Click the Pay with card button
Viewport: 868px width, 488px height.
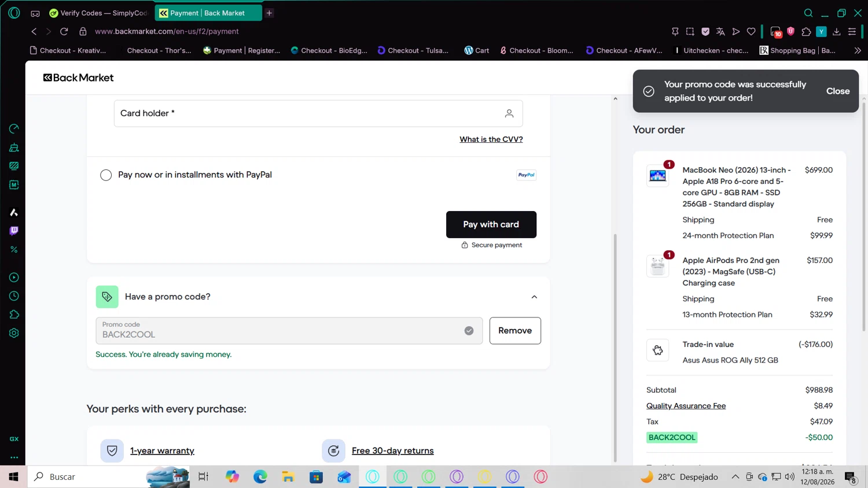[x=491, y=224]
